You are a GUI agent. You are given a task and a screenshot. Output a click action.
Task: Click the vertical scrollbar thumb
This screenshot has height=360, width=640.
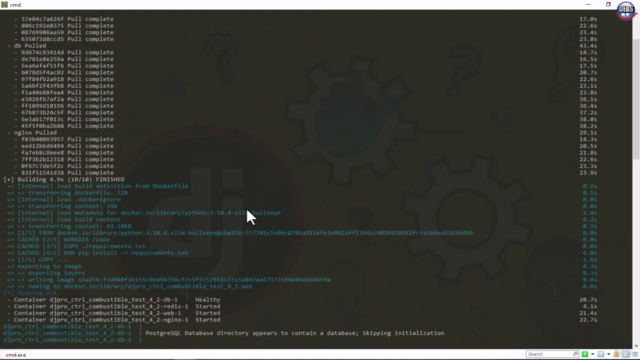(636, 99)
